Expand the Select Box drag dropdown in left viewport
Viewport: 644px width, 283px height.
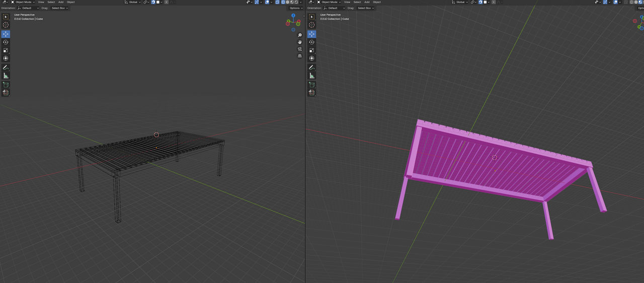(x=60, y=8)
